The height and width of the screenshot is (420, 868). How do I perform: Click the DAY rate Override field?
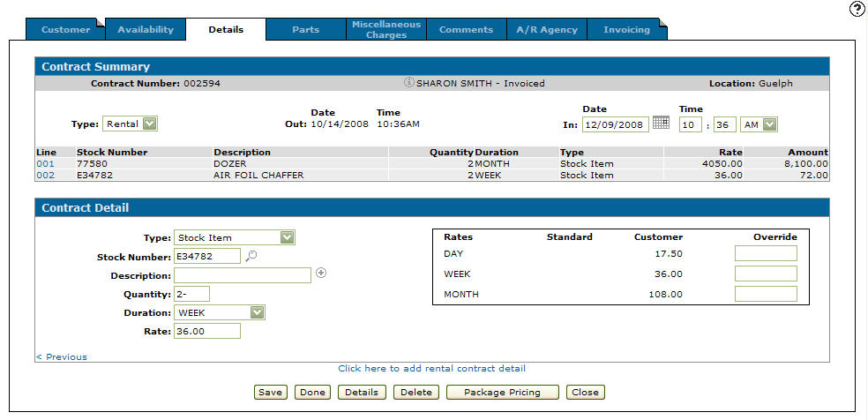(x=766, y=254)
